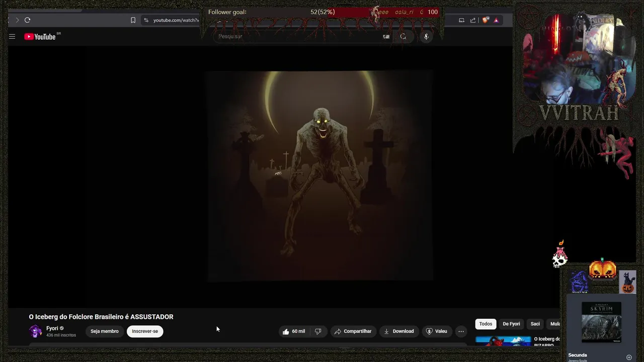Dislike the video

coord(318,331)
